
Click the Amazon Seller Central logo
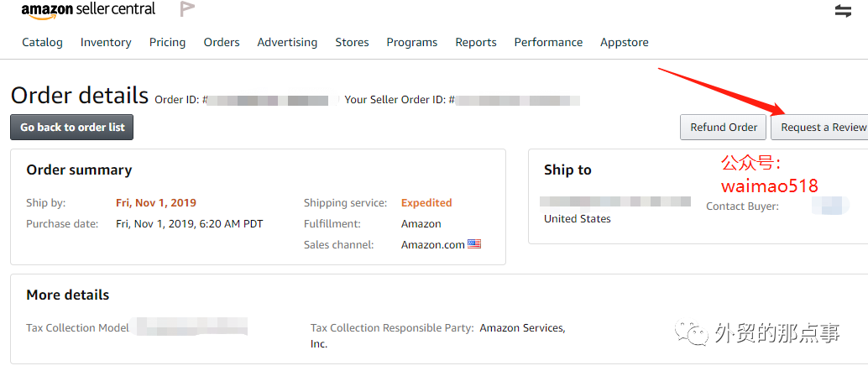pos(88,10)
